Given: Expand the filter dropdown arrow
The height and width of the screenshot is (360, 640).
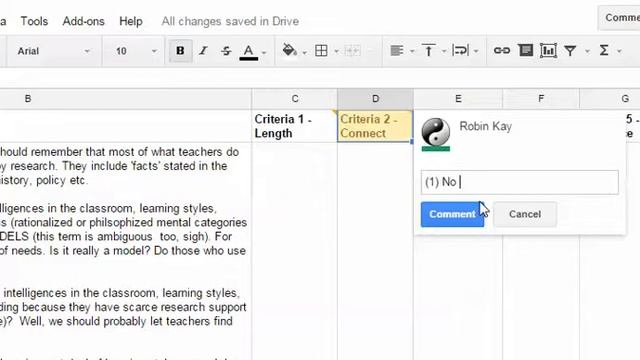Looking at the screenshot, I should point(587,51).
